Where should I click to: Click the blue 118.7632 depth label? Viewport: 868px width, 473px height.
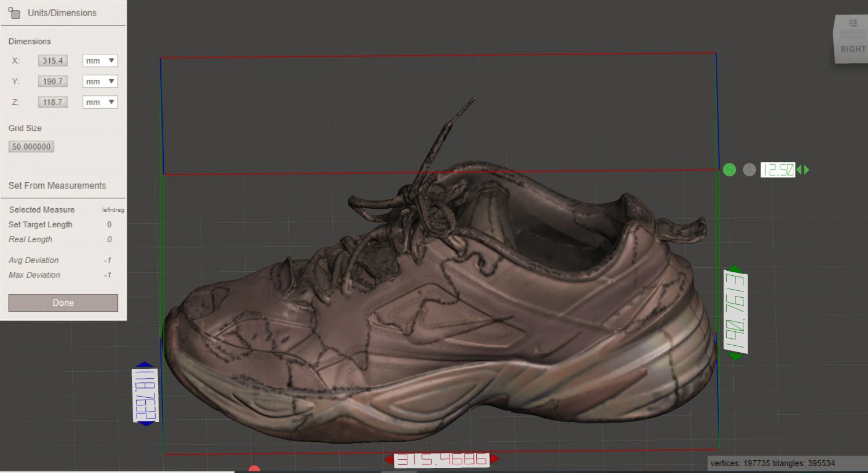(145, 395)
